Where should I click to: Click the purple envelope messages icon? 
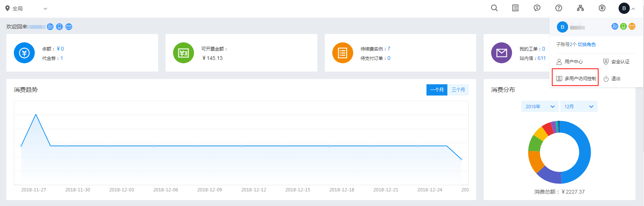(501, 53)
